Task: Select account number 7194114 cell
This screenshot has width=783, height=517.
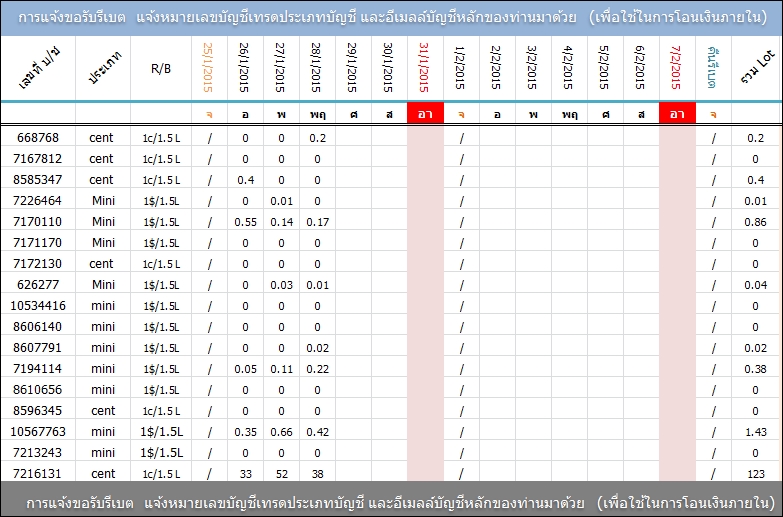Action: pos(38,368)
